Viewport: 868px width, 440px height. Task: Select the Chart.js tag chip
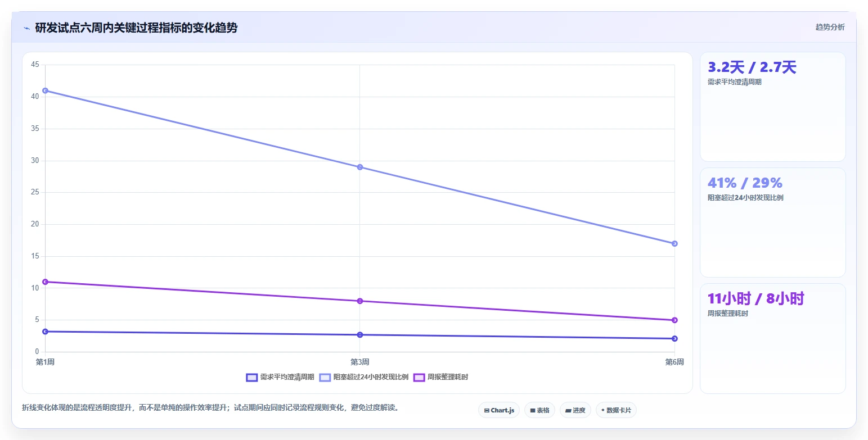pos(499,410)
